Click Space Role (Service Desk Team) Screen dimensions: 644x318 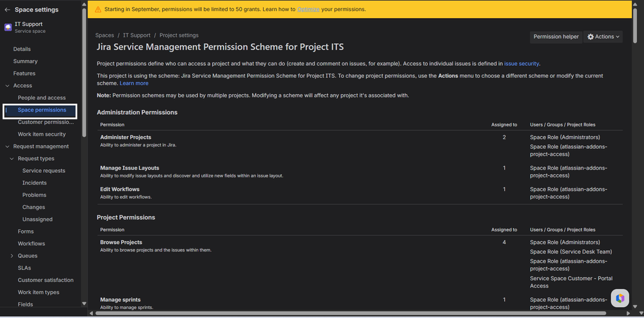coord(571,252)
